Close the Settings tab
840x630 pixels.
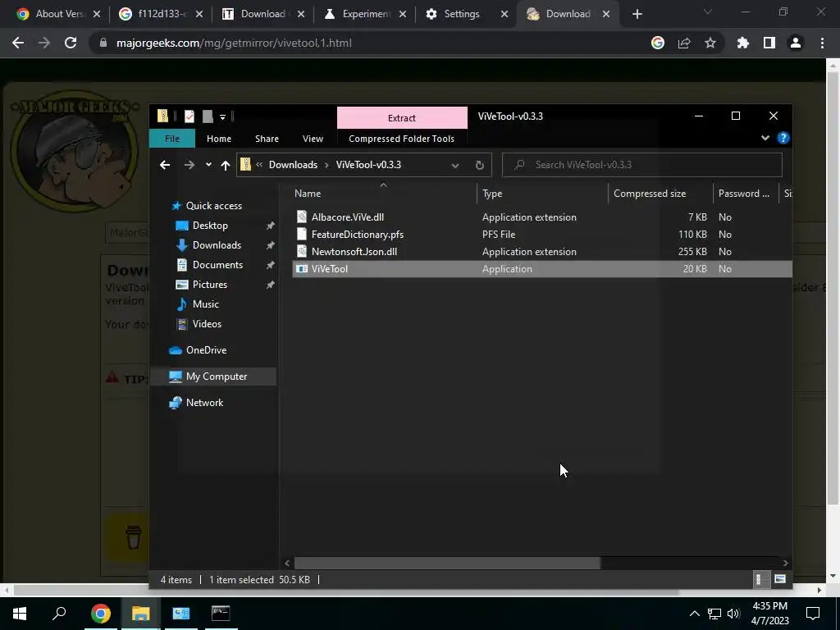click(x=504, y=14)
